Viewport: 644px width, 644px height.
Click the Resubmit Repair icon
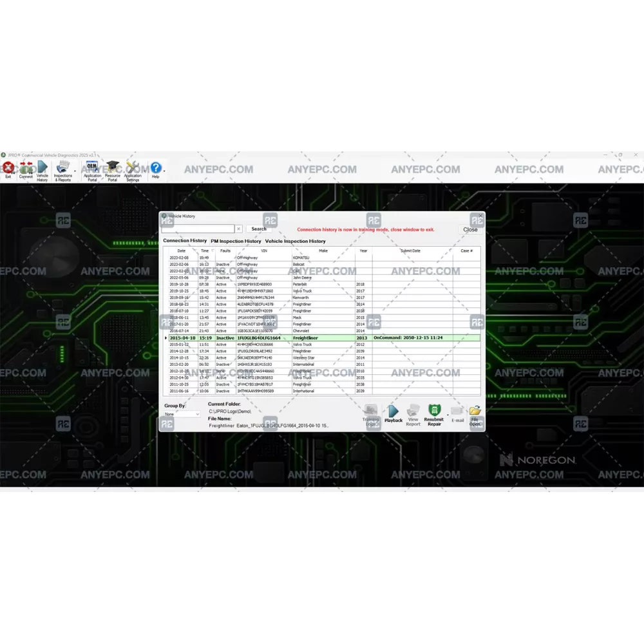[x=433, y=412]
